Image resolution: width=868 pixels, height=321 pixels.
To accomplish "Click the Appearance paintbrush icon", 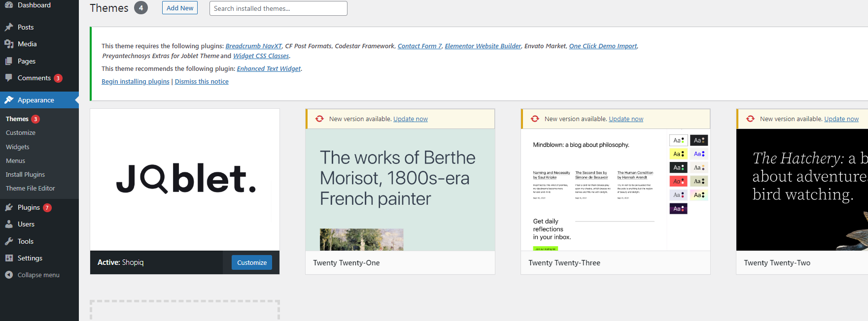I will [9, 100].
